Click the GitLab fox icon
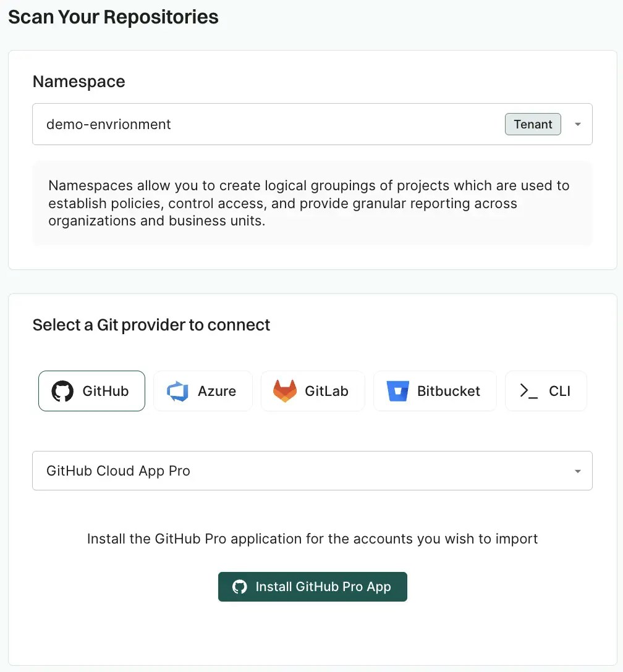 coord(284,390)
